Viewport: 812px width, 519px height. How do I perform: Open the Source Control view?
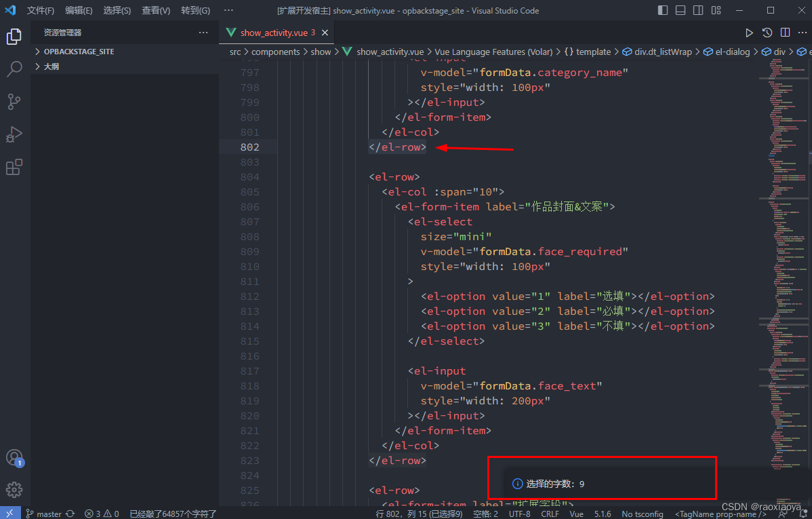pyautogui.click(x=14, y=101)
